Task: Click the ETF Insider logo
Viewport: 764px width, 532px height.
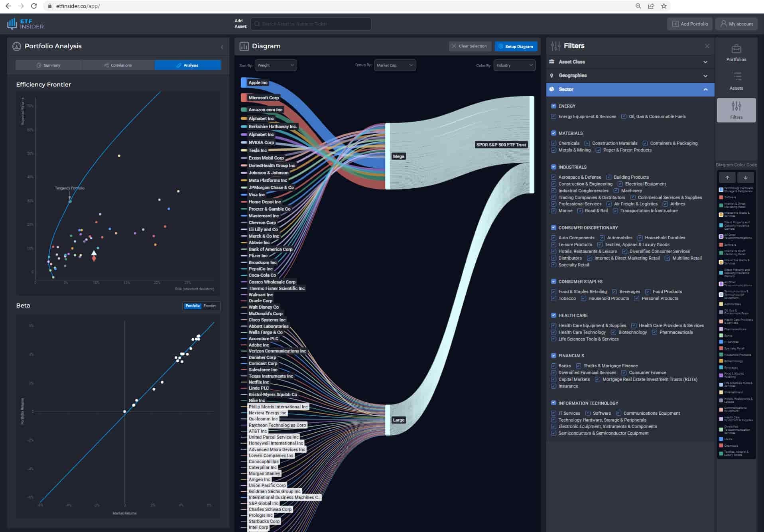Action: tap(25, 24)
